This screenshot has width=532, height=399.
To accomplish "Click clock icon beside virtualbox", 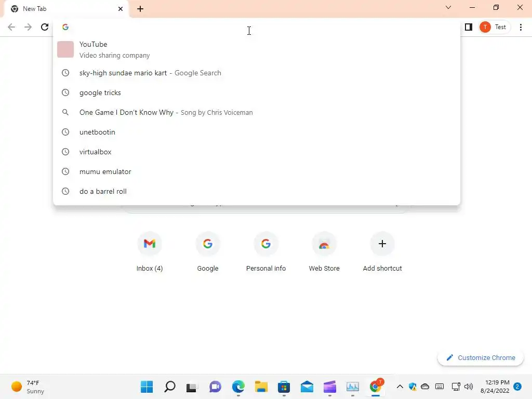I will [65, 152].
